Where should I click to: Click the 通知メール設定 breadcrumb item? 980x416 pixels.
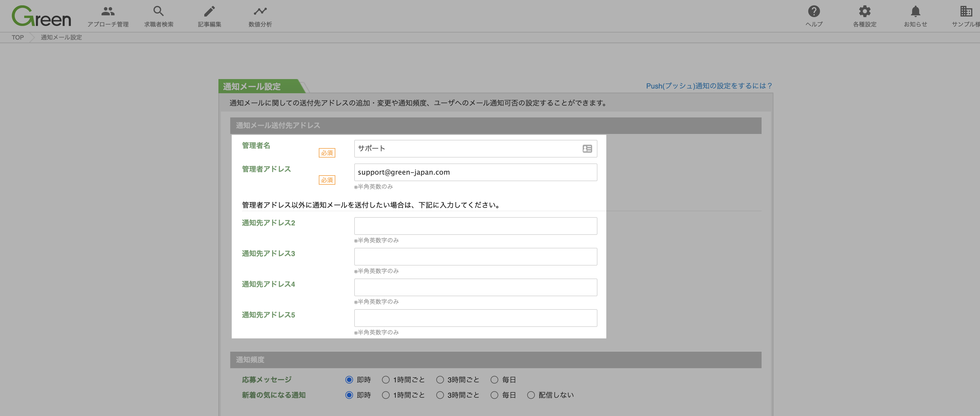pyautogui.click(x=61, y=37)
